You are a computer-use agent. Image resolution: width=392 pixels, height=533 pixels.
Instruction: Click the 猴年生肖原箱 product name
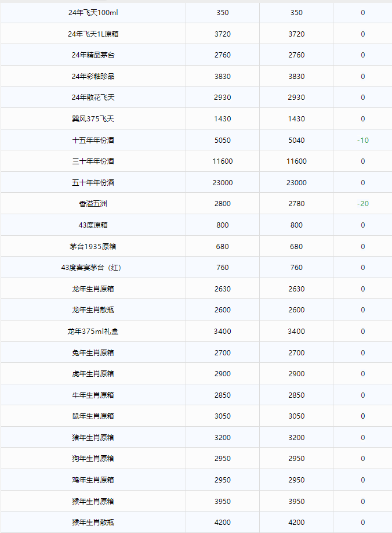(x=93, y=502)
